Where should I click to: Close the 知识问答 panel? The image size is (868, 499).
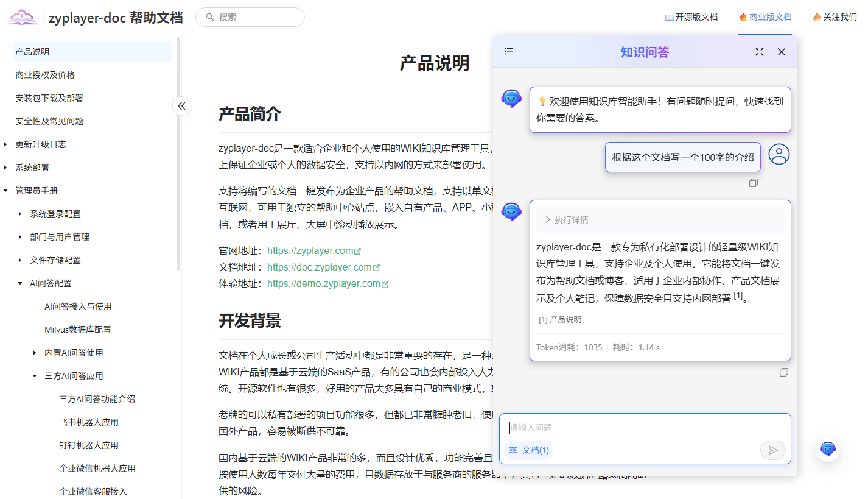click(782, 52)
